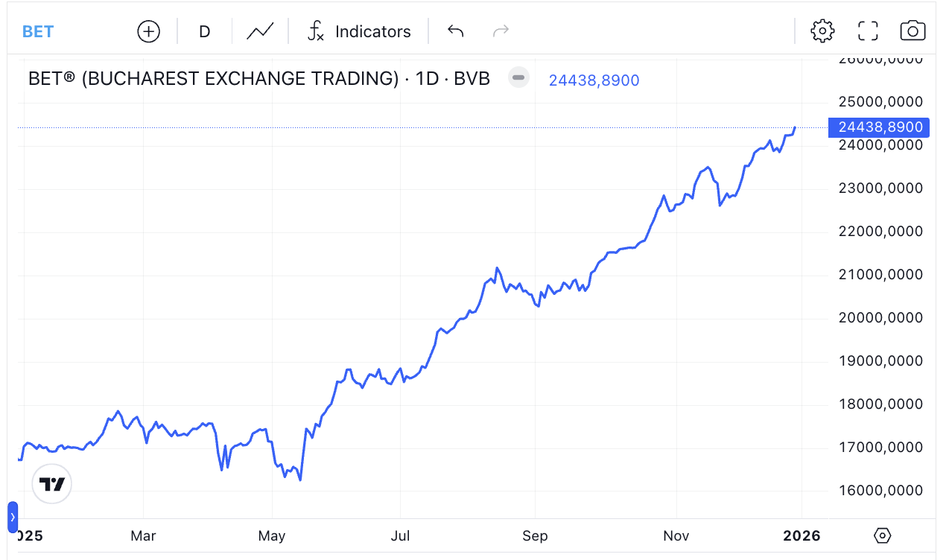Click the Sep label on the time axis
This screenshot has height=560, width=949.
tap(535, 535)
